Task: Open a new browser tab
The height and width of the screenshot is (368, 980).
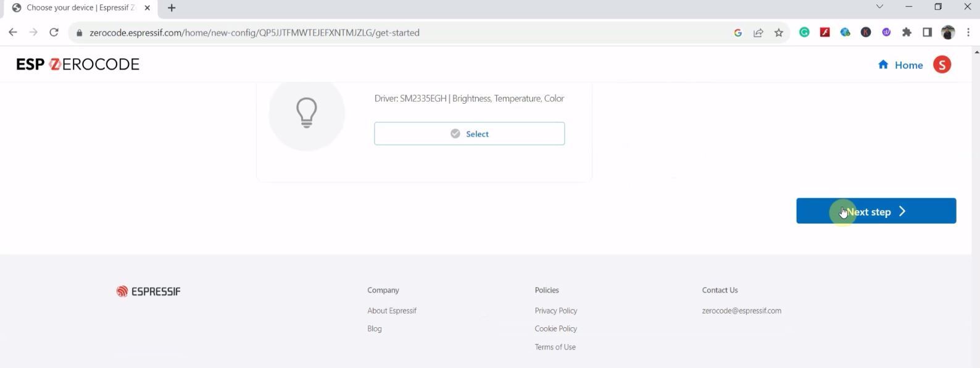Action: click(172, 8)
